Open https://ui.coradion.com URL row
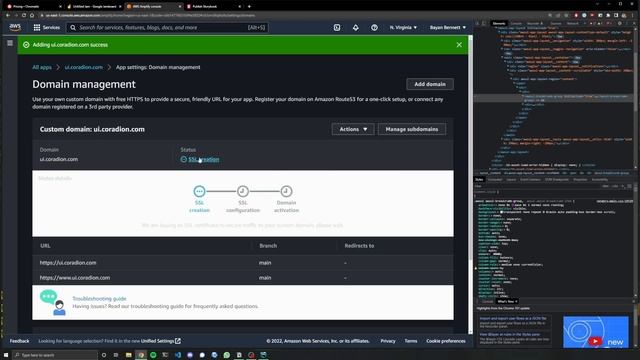Image resolution: width=640 pixels, height=360 pixels. [242, 263]
